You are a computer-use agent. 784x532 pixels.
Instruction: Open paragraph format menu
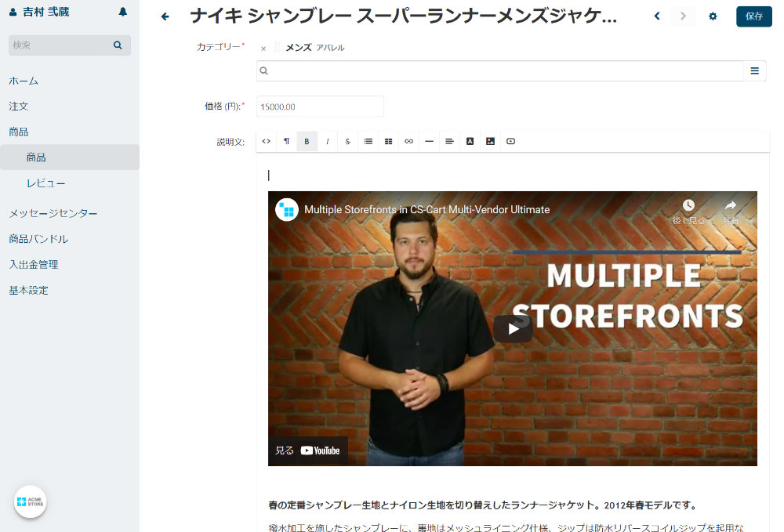(x=286, y=141)
